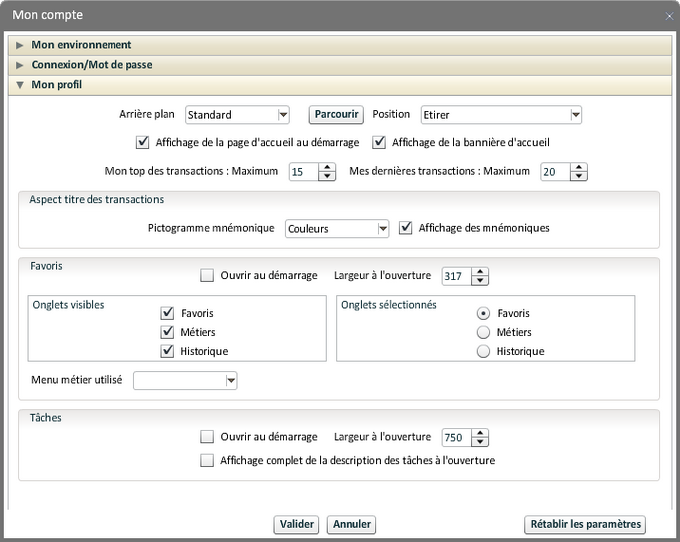The width and height of the screenshot is (680, 542).
Task: Disable home page display at startup
Action: point(142,142)
